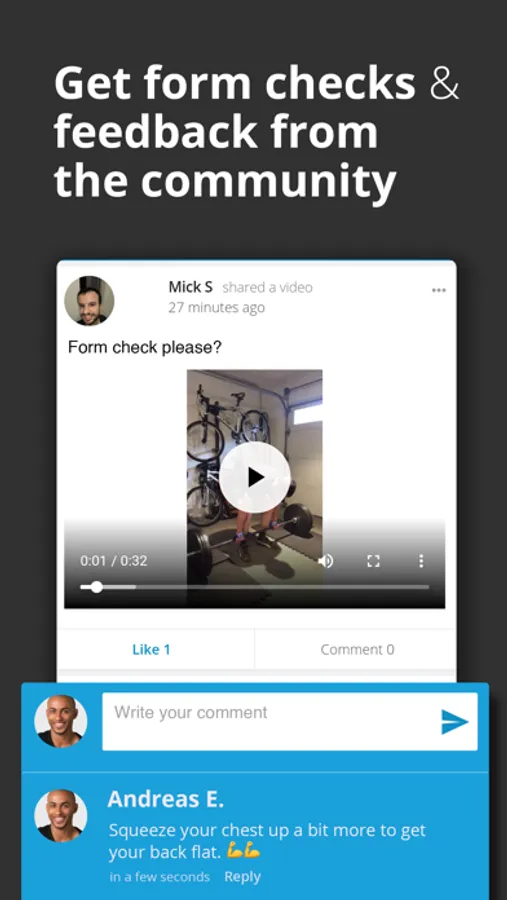Reply to Andreas E.'s comment
Screen dimensions: 507x900
[242, 876]
